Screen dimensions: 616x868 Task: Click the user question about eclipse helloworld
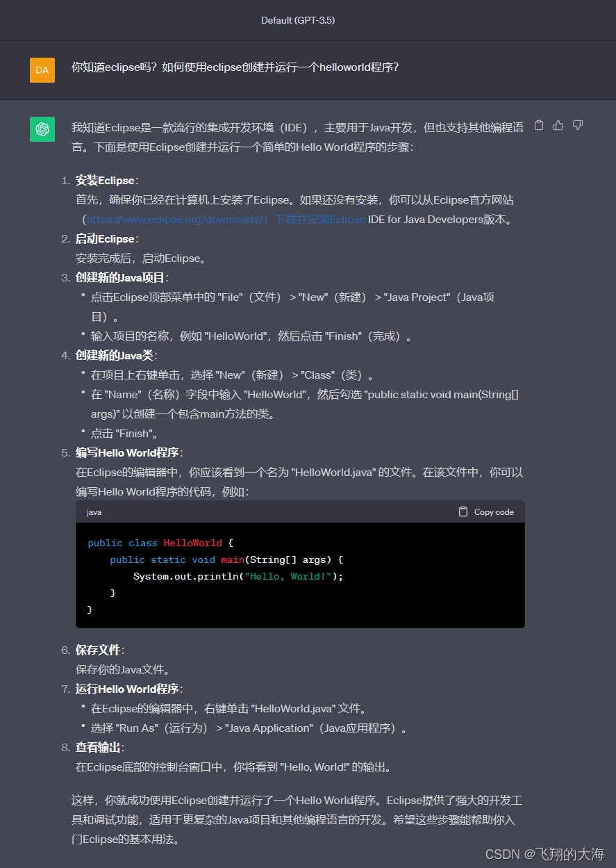(x=235, y=67)
